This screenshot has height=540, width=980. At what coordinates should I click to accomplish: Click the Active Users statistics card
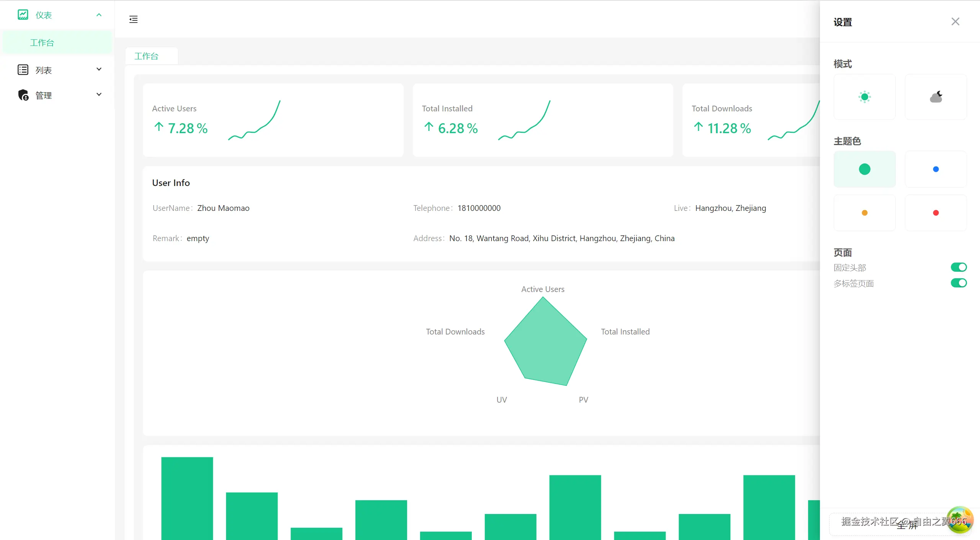[273, 120]
